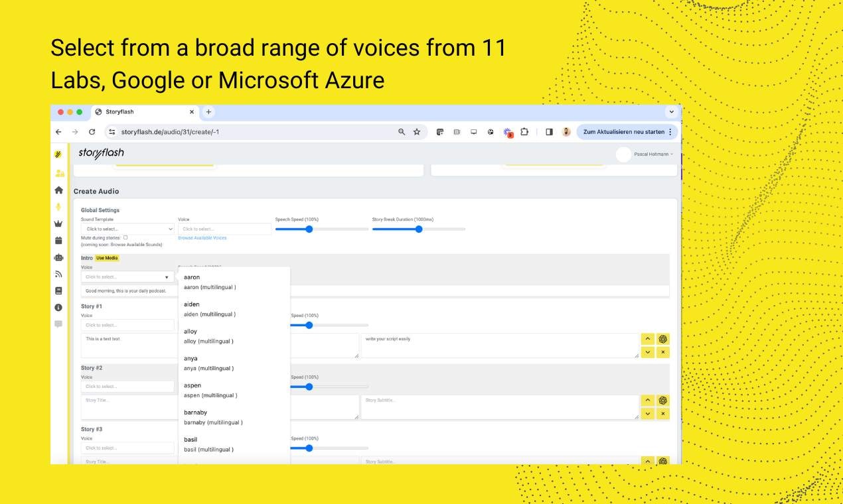Click the browser address bar URL
This screenshot has height=504, width=843.
170,132
